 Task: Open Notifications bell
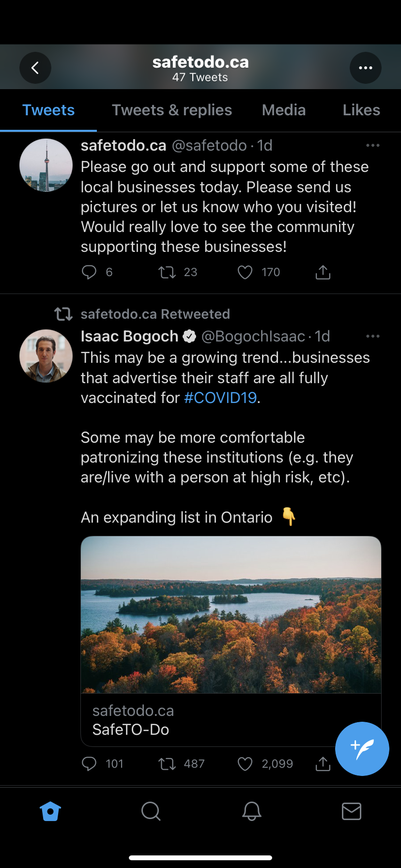tap(251, 811)
